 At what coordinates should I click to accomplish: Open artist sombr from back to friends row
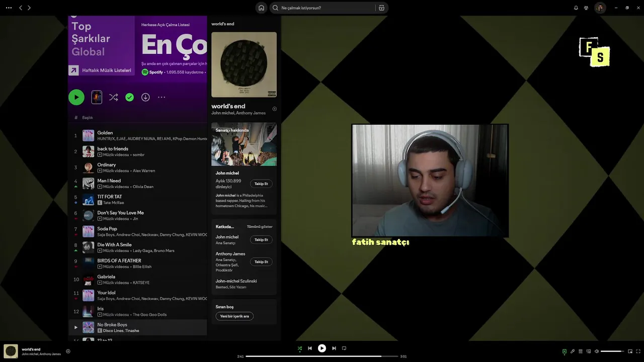(x=138, y=155)
